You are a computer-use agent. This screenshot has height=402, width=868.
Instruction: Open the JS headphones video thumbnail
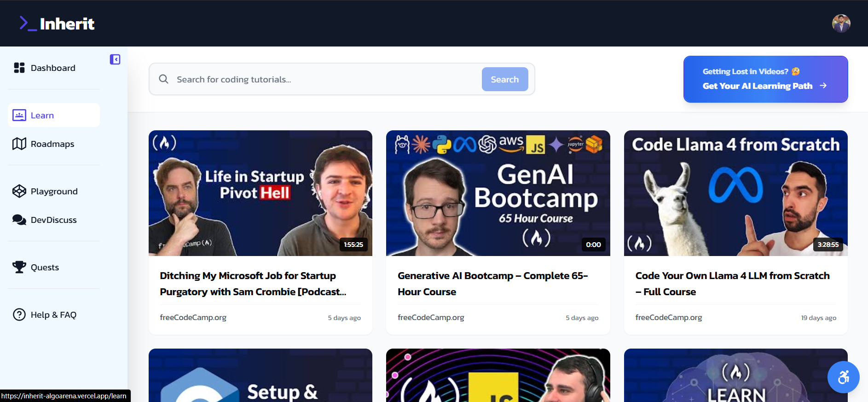(498, 375)
